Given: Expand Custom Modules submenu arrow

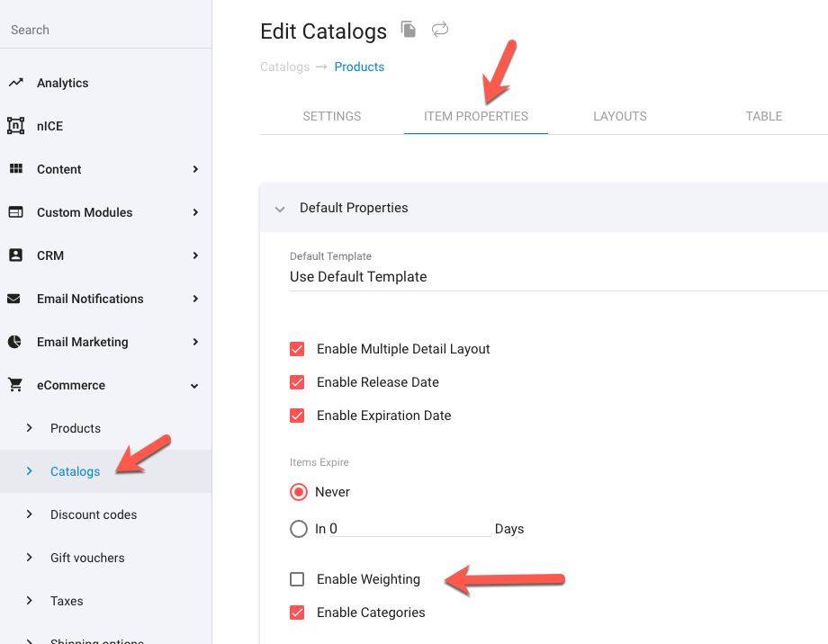Looking at the screenshot, I should (x=195, y=212).
